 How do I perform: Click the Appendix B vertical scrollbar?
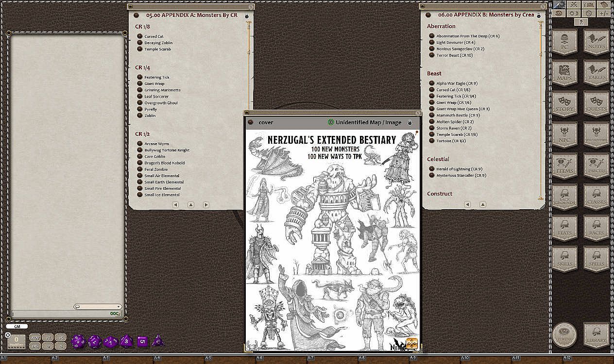point(541,112)
